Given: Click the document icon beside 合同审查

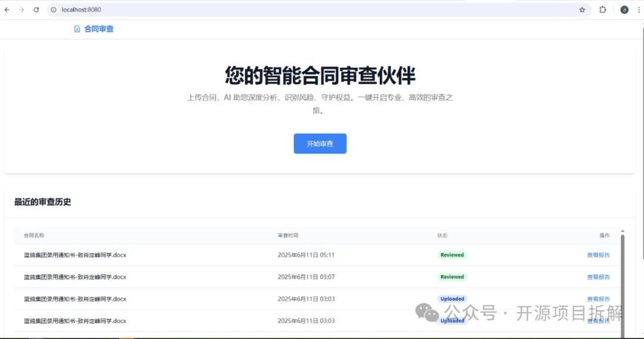Looking at the screenshot, I should [77, 29].
